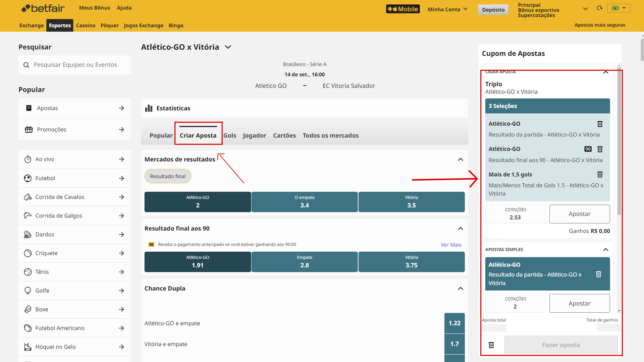644x362 pixels.
Task: Collapse the Criar Aposta slip section
Action: click(x=606, y=72)
